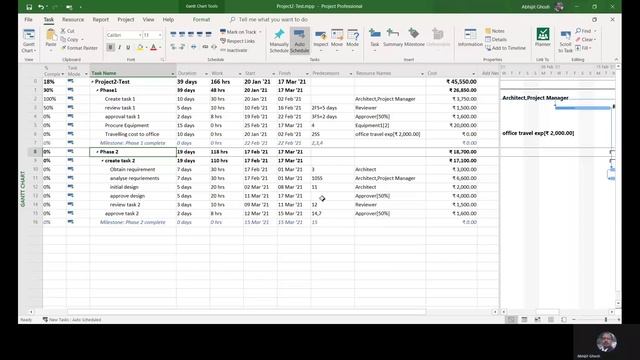Click Inactivate in the Schedule group
The height and width of the screenshot is (360, 640).
(234, 50)
